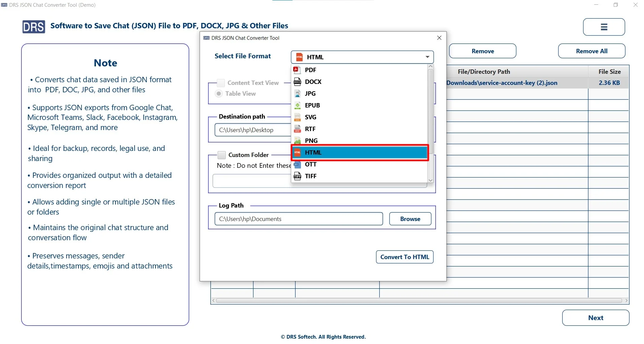The width and height of the screenshot is (644, 344).
Task: Choose SVG from the format list
Action: (x=360, y=117)
